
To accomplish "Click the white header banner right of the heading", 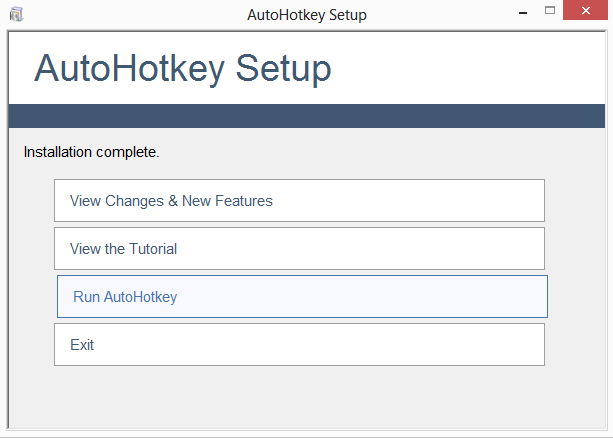I will [x=470, y=68].
